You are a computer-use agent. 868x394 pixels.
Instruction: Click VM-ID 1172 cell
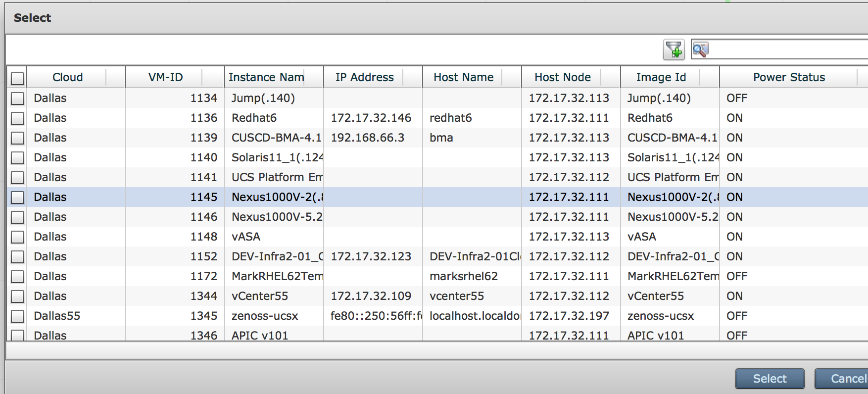pyautogui.click(x=203, y=276)
